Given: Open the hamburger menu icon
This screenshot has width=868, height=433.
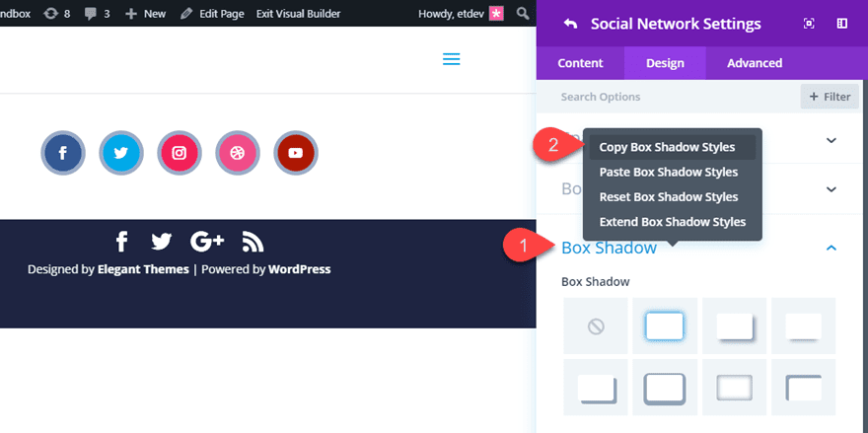Looking at the screenshot, I should (x=452, y=60).
